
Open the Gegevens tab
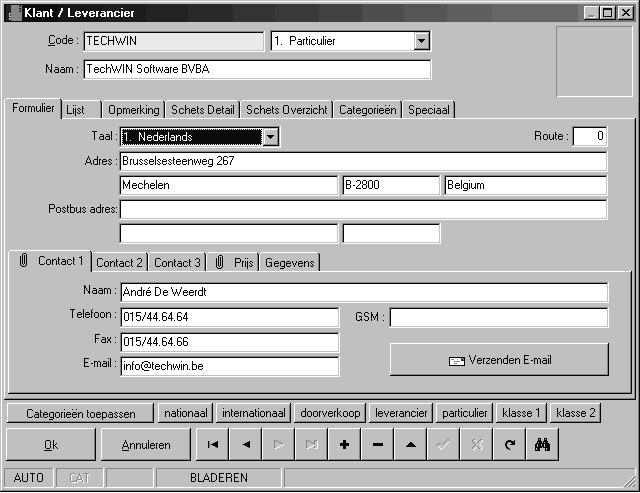(289, 263)
